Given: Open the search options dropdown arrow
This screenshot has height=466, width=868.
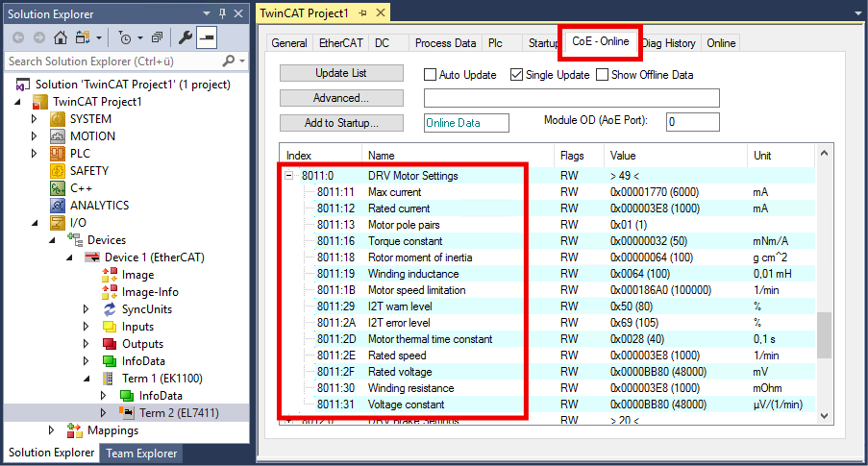Looking at the screenshot, I should click(x=242, y=61).
